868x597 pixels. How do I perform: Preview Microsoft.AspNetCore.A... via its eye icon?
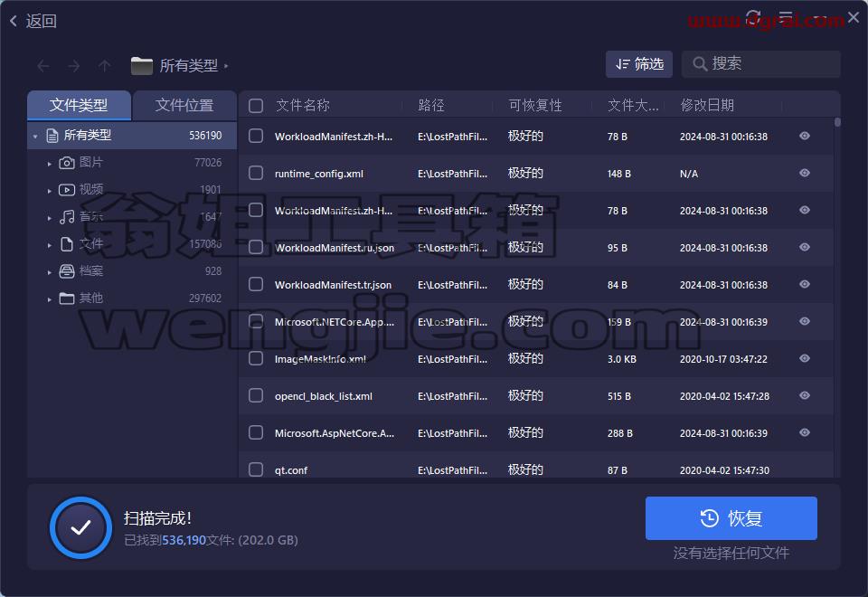(x=805, y=432)
